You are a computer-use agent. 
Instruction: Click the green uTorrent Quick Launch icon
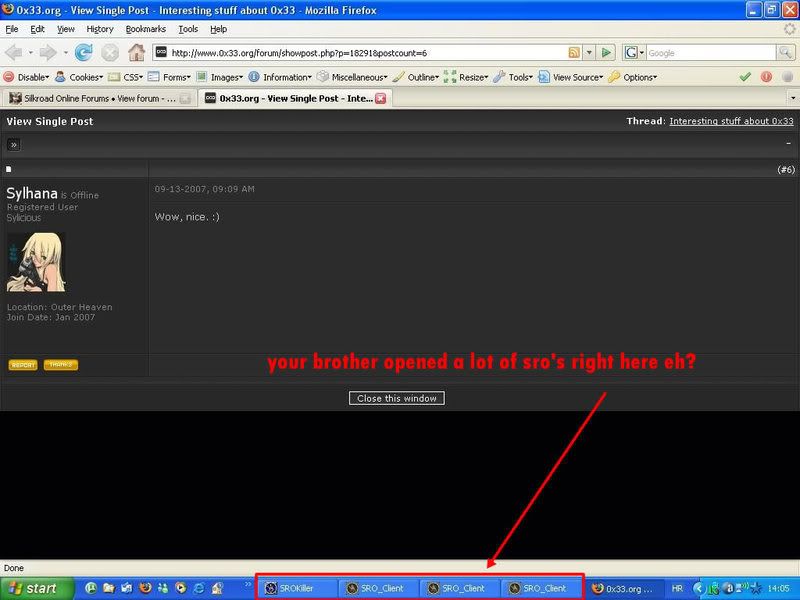pyautogui.click(x=91, y=588)
